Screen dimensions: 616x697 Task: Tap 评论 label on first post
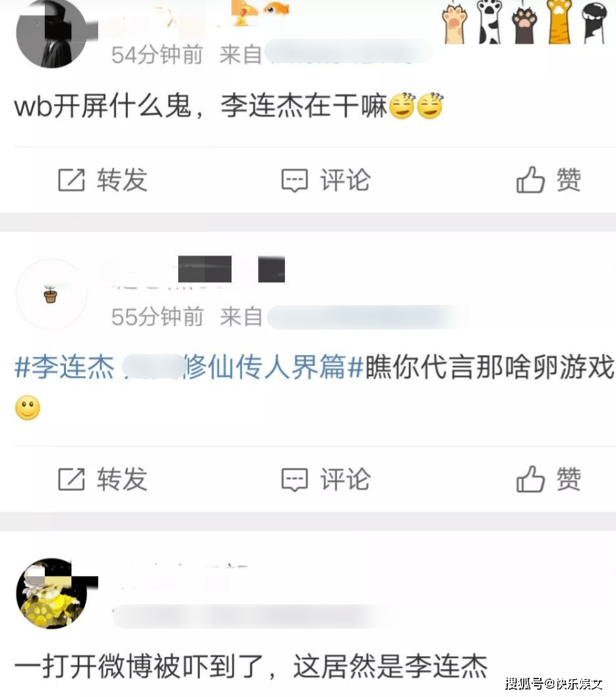346,180
